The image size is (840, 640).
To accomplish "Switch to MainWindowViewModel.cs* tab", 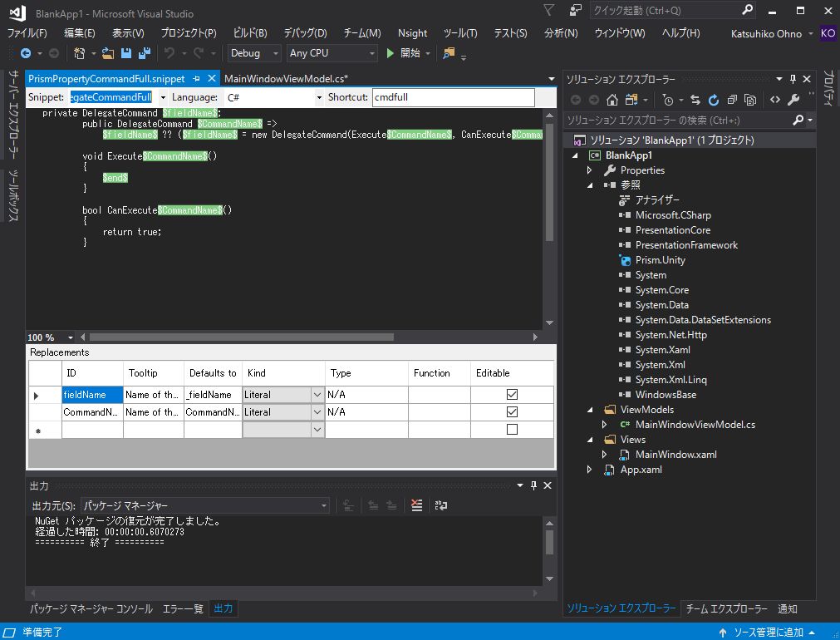I will [x=286, y=79].
